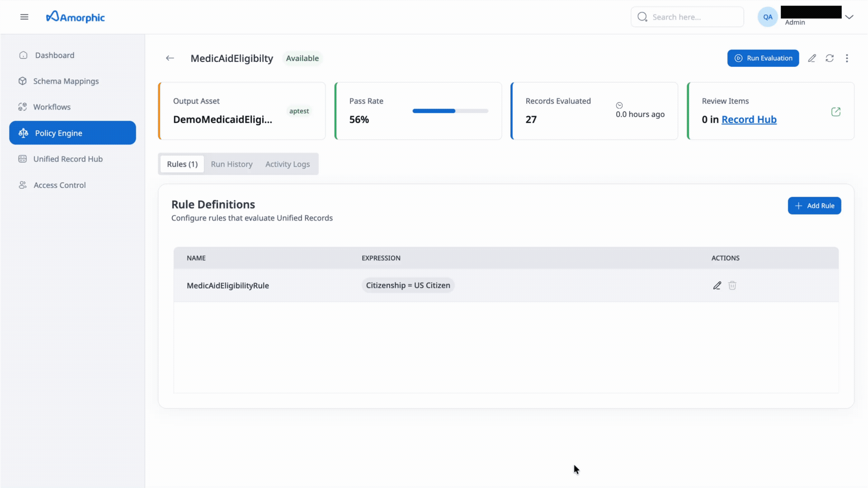This screenshot has height=488, width=868.
Task: Edit MedicAidEligibilityRule with the pencil icon
Action: point(717,286)
